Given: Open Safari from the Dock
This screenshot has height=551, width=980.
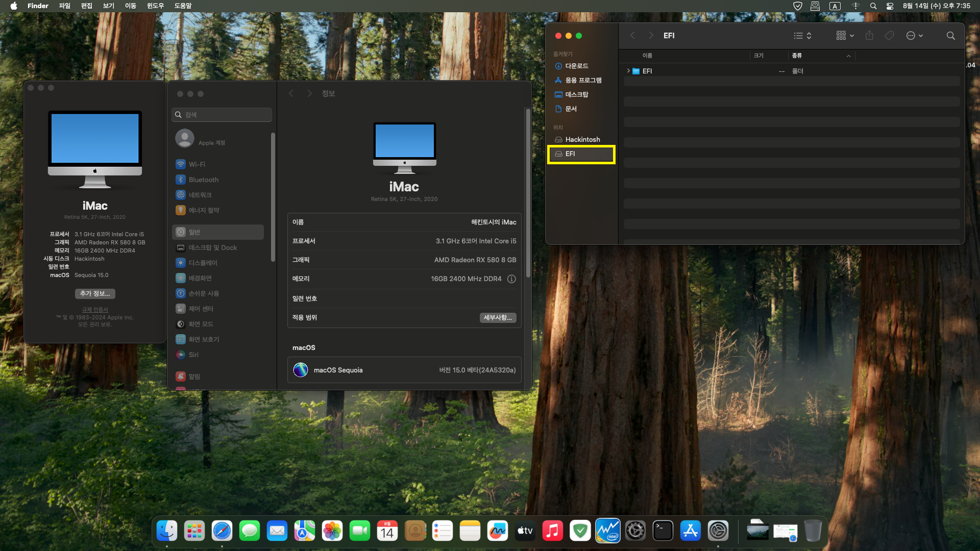Looking at the screenshot, I should point(222,531).
